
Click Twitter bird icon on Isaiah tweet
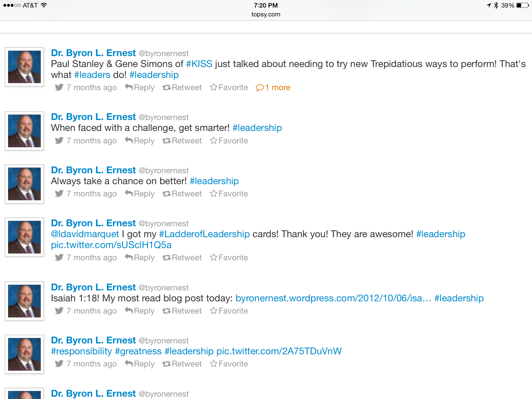tap(59, 311)
